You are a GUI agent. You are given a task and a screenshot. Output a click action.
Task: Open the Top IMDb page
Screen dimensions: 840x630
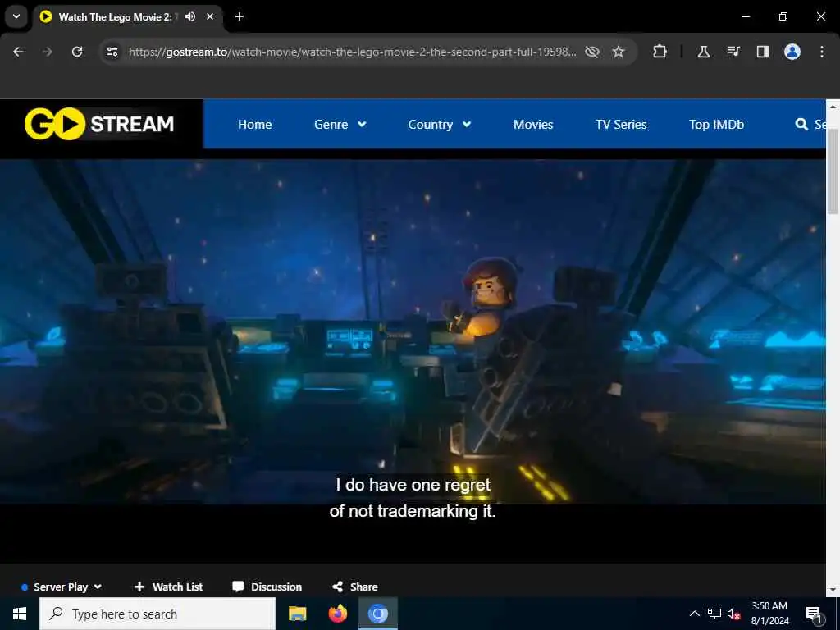716,125
